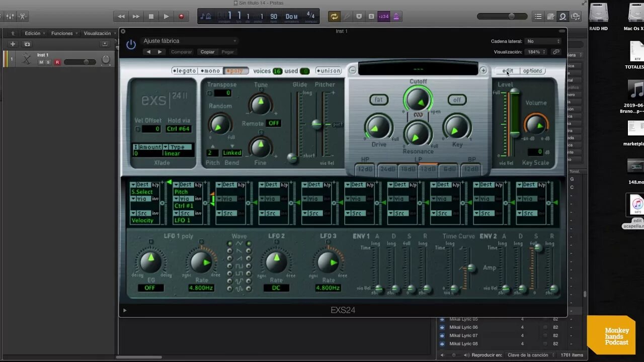644x362 pixels.
Task: Toggle the fat filter option
Action: click(378, 100)
